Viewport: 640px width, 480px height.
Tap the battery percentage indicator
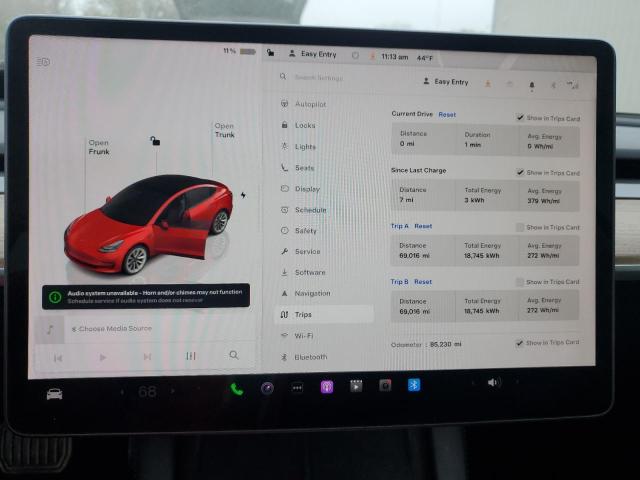click(x=240, y=51)
